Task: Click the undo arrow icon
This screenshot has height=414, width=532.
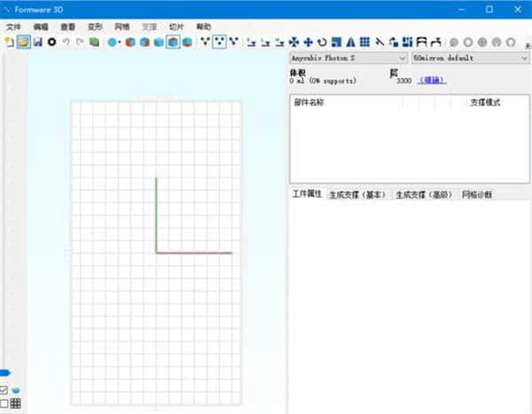Action: click(66, 42)
